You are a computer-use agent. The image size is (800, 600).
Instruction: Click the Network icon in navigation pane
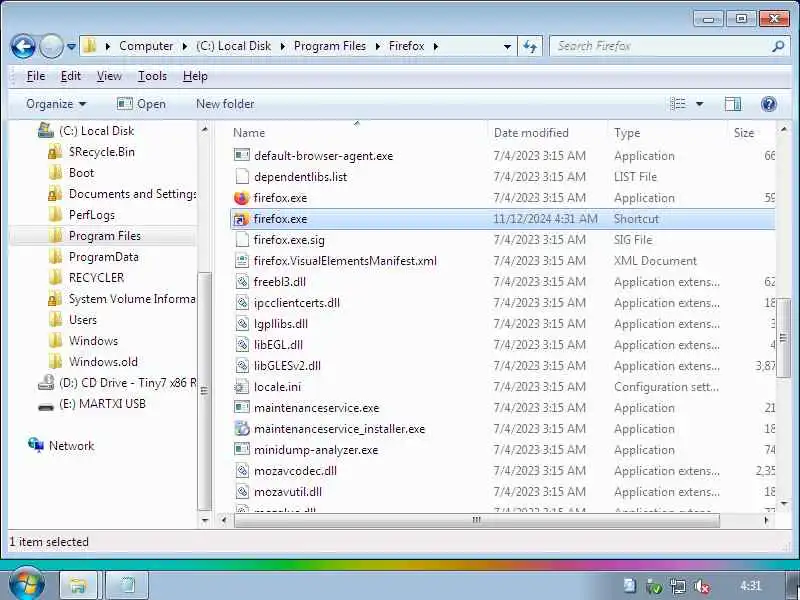36,445
